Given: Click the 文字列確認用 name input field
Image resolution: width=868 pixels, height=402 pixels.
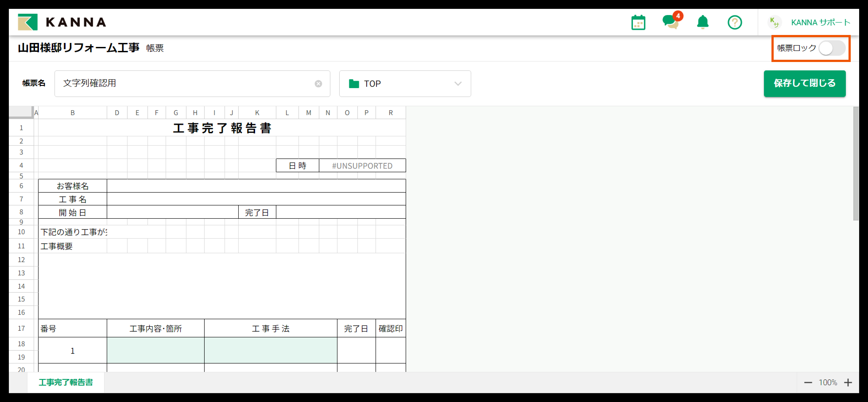Looking at the screenshot, I should click(x=185, y=84).
